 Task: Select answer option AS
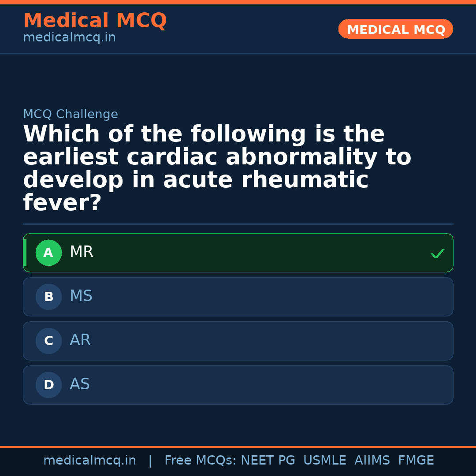(x=238, y=385)
